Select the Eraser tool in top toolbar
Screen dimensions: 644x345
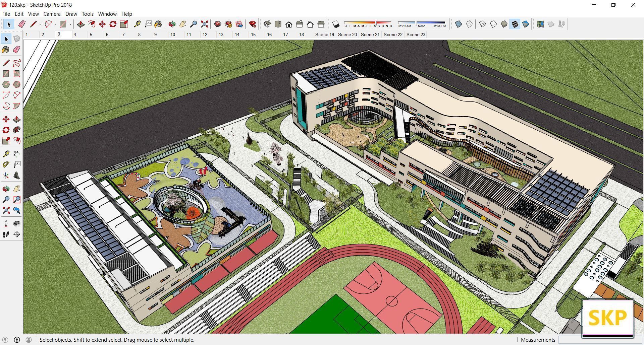pyautogui.click(x=22, y=24)
